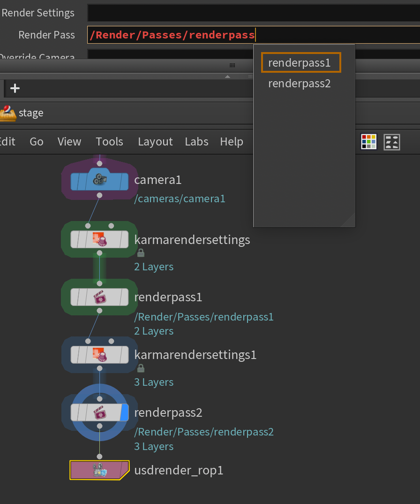Choose renderpass2 in the autocomplete popup
The height and width of the screenshot is (504, 420).
pyautogui.click(x=299, y=84)
